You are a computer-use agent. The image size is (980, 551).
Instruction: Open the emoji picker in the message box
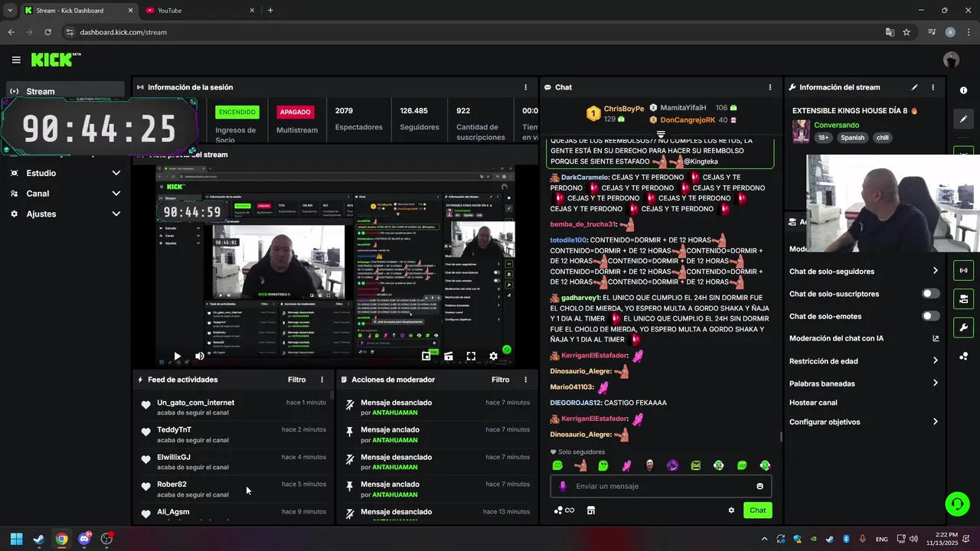(759, 486)
